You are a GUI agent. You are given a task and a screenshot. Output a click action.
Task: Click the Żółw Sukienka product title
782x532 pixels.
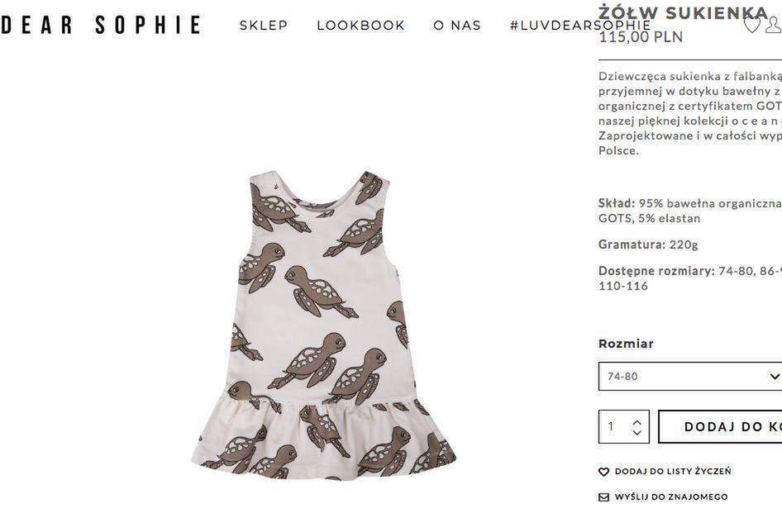684,12
